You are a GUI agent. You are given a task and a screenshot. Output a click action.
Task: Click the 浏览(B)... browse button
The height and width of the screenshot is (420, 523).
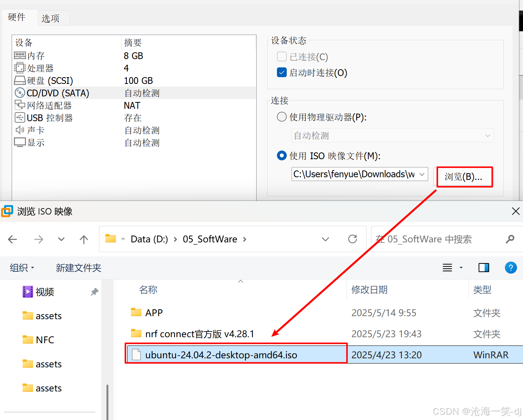tap(464, 177)
